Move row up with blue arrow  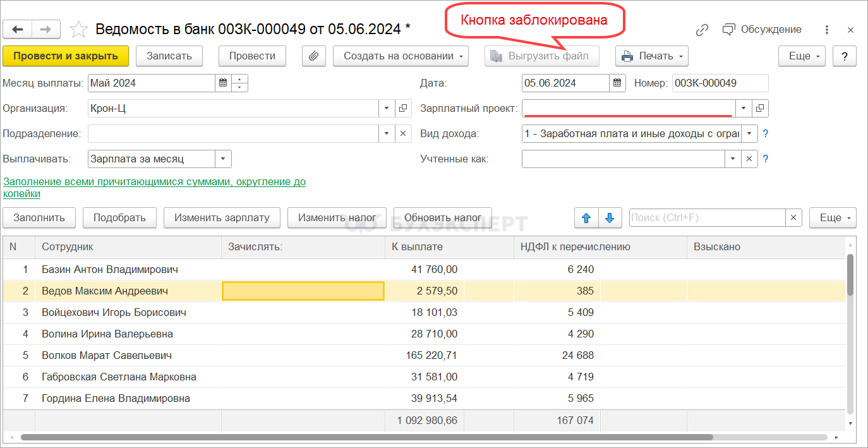[586, 217]
